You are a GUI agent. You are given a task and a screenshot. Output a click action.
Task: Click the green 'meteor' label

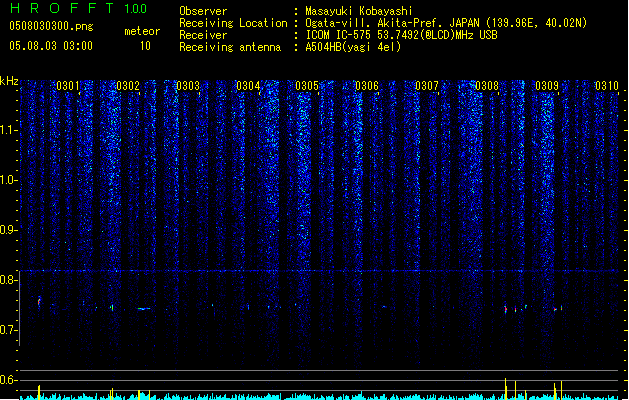(x=142, y=31)
